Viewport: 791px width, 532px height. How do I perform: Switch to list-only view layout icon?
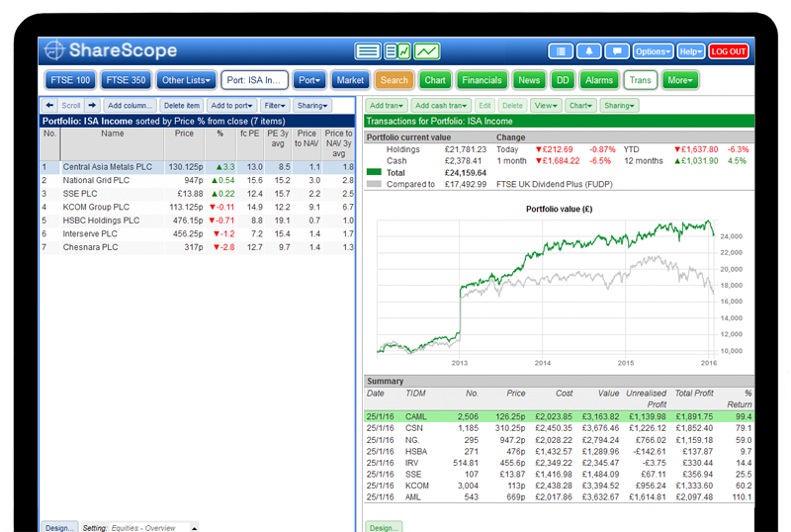click(368, 51)
